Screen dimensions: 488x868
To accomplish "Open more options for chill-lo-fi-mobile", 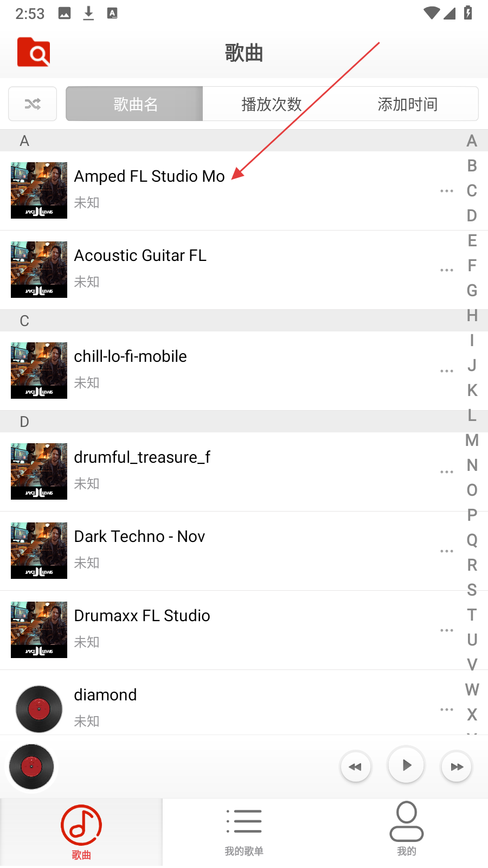I will 447,371.
